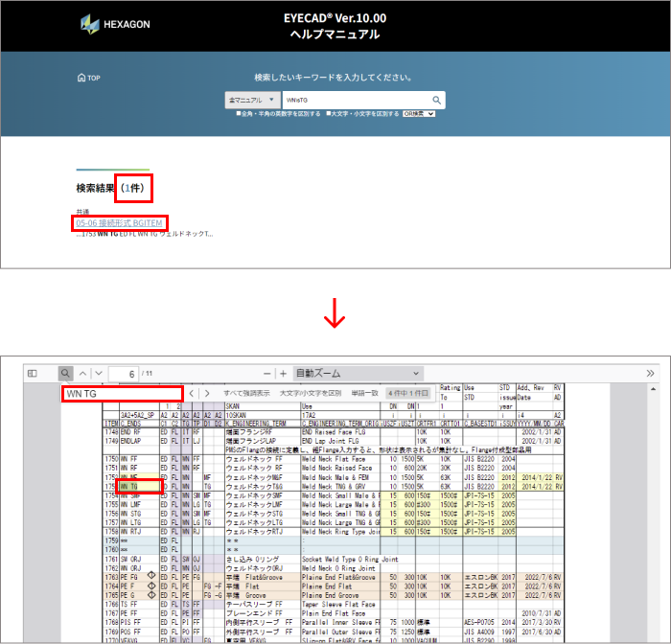671x644 pixels.
Task: Click the EYECAD Ver.10.00 ヘルプマニュアル title
Action: [x=335, y=26]
